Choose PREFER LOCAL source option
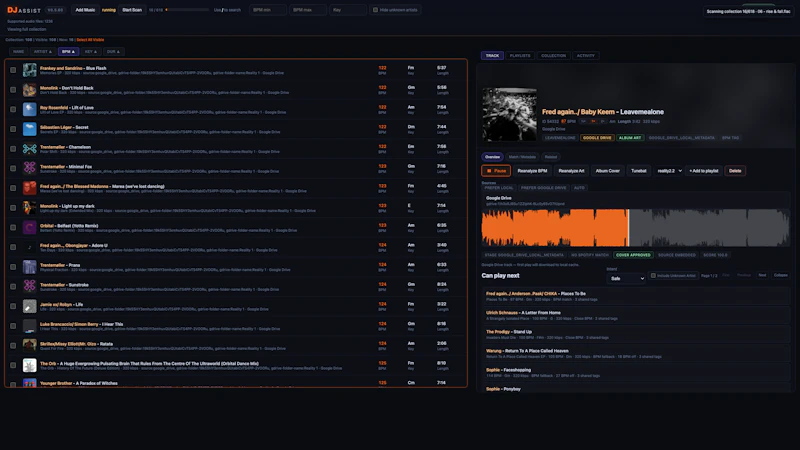Viewport: 800px width, 450px height. click(499, 188)
